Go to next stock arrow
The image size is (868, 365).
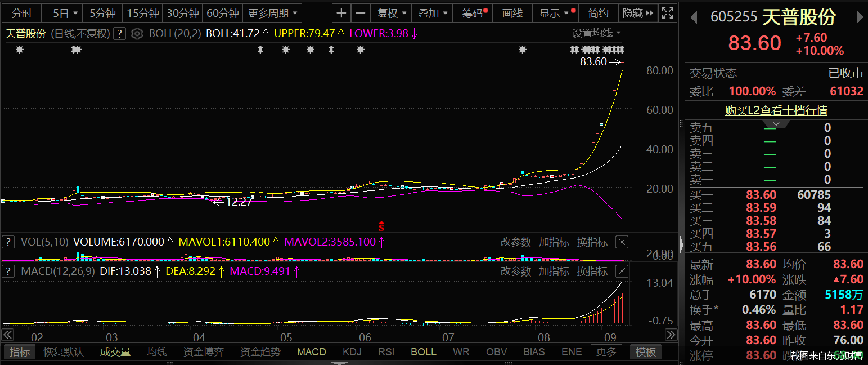click(x=860, y=17)
